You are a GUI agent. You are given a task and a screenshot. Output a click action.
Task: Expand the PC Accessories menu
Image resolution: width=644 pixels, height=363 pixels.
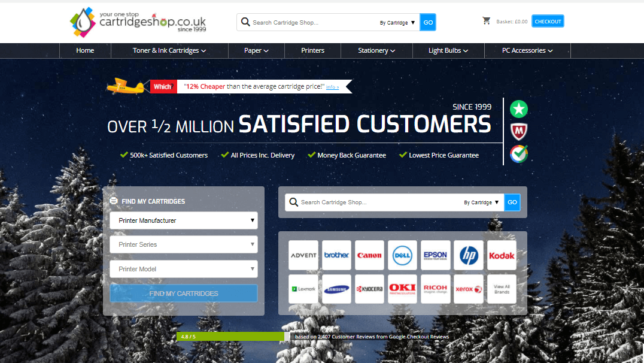tap(527, 50)
